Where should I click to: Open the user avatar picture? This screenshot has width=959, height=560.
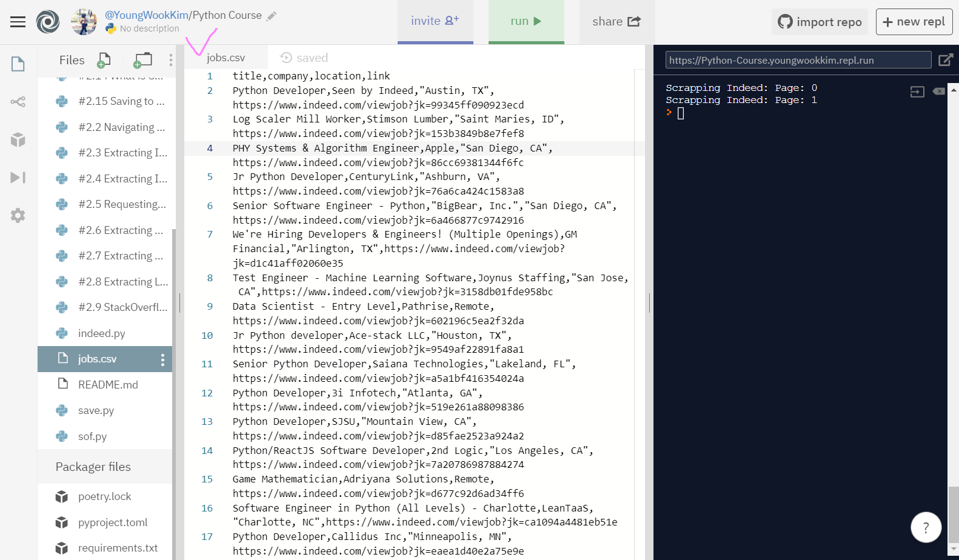(84, 22)
